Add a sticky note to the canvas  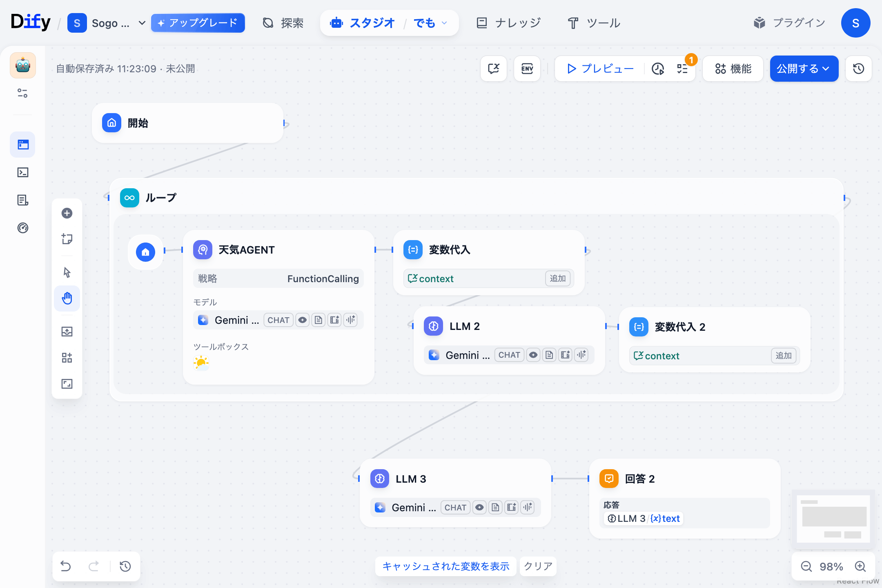67,239
